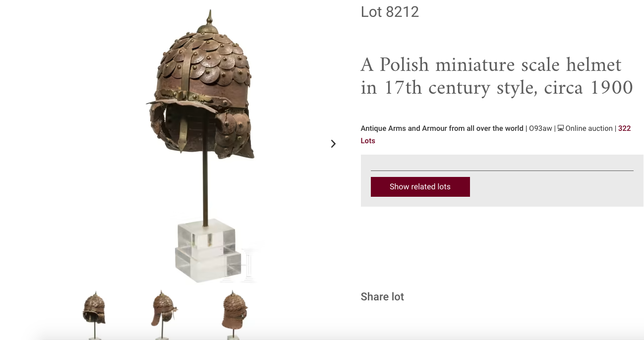The width and height of the screenshot is (644, 340).
Task: Open Antique Arms and Armour auction link
Action: [x=442, y=128]
